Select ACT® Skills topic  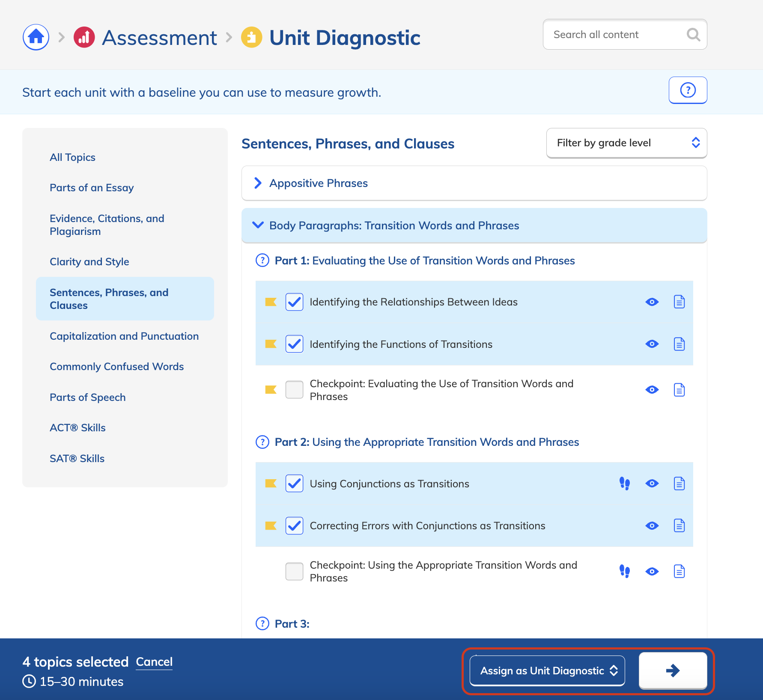coord(77,427)
